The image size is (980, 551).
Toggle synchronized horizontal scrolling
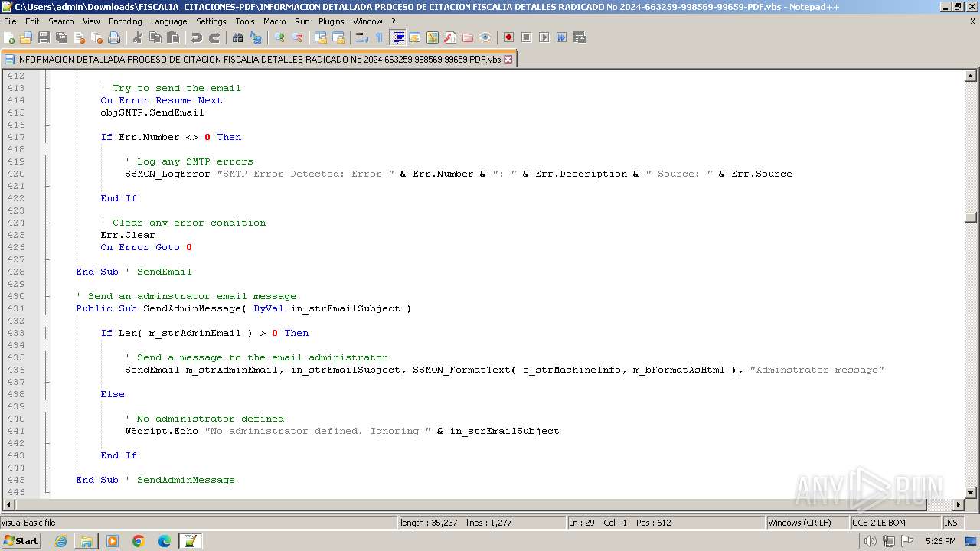pos(338,37)
